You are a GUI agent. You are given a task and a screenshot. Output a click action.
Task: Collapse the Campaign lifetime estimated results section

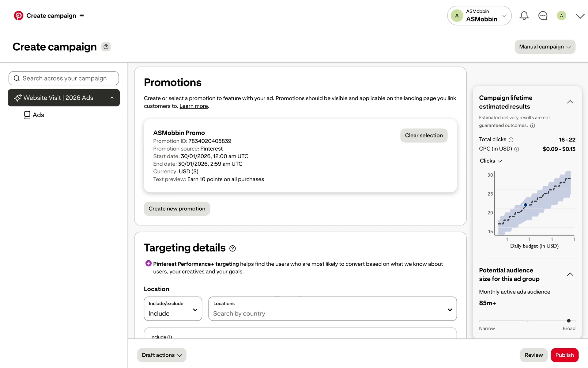(570, 102)
